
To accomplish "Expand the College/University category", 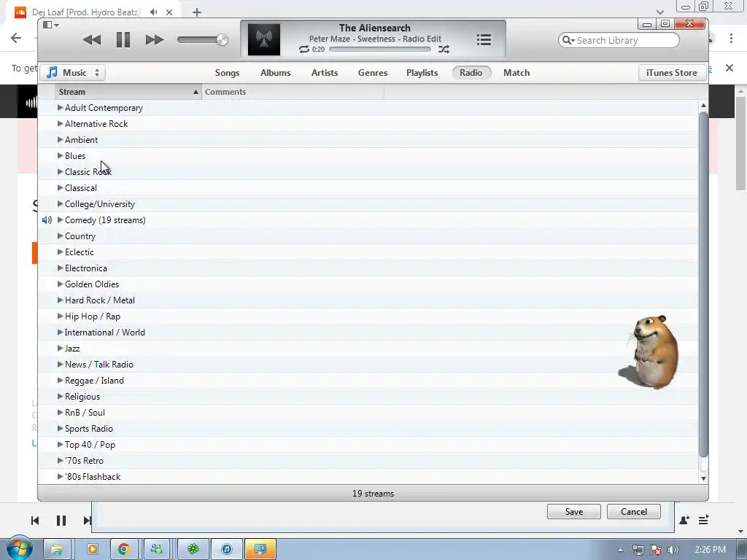I will coord(60,204).
